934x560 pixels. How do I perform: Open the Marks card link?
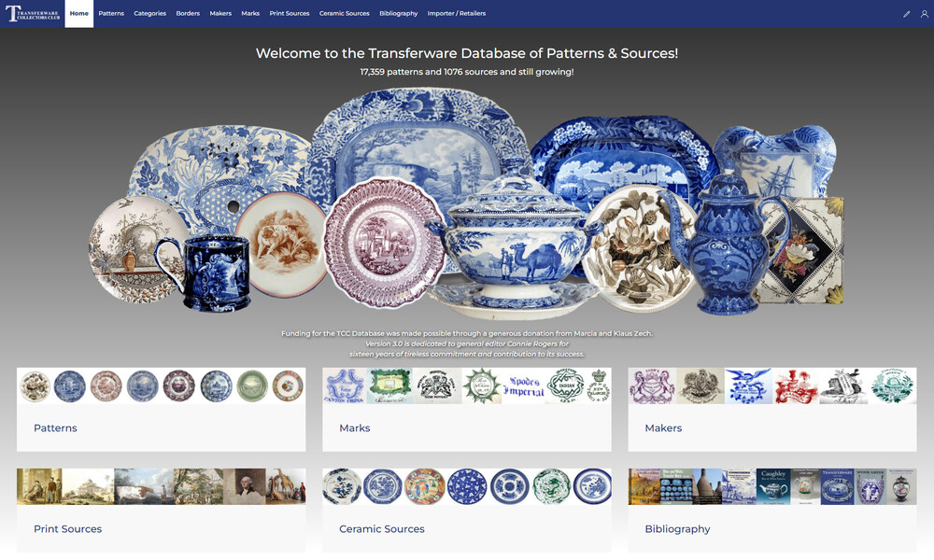click(x=354, y=427)
